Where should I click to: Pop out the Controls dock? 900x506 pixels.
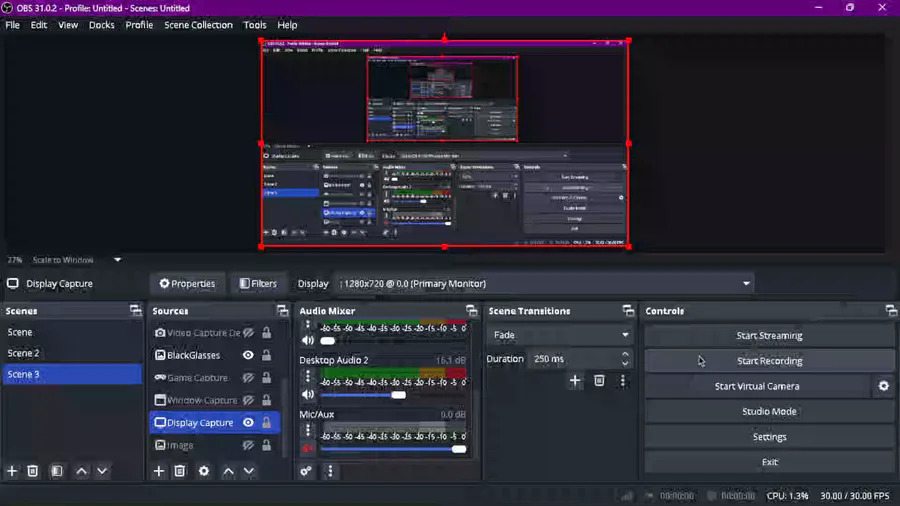[891, 310]
